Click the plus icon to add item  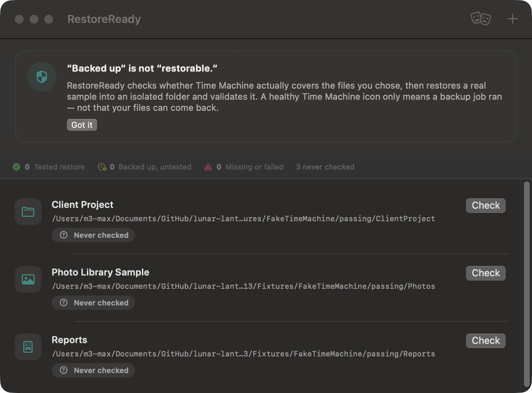click(512, 19)
